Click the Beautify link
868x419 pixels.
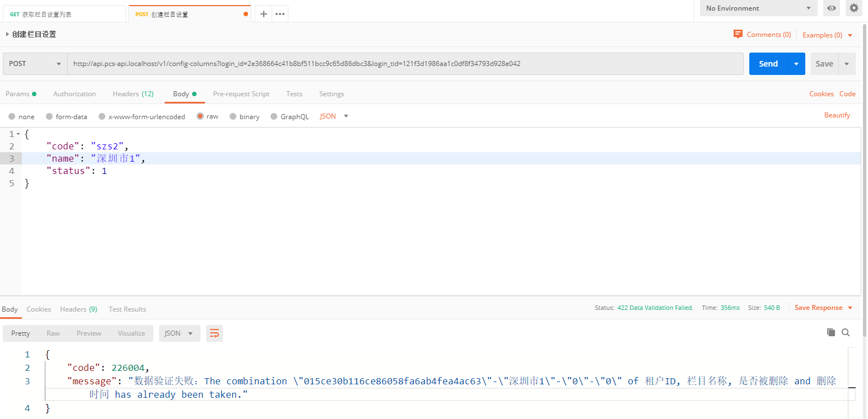837,115
